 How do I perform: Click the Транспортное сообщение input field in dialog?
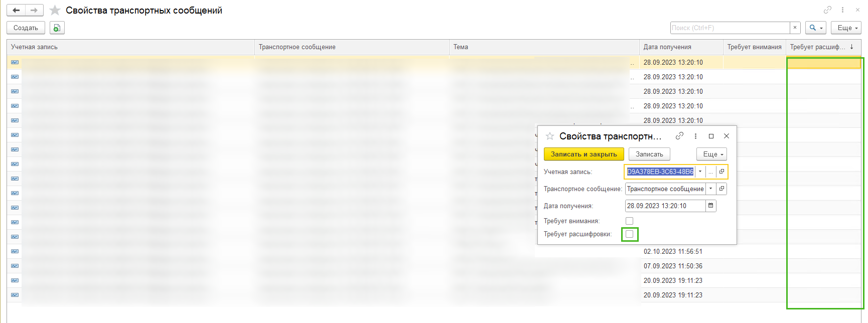click(x=666, y=189)
